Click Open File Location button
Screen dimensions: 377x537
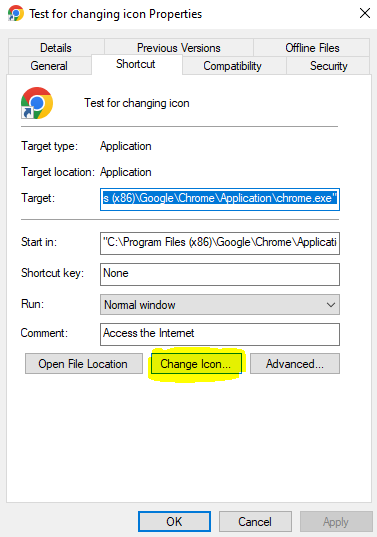tap(84, 364)
